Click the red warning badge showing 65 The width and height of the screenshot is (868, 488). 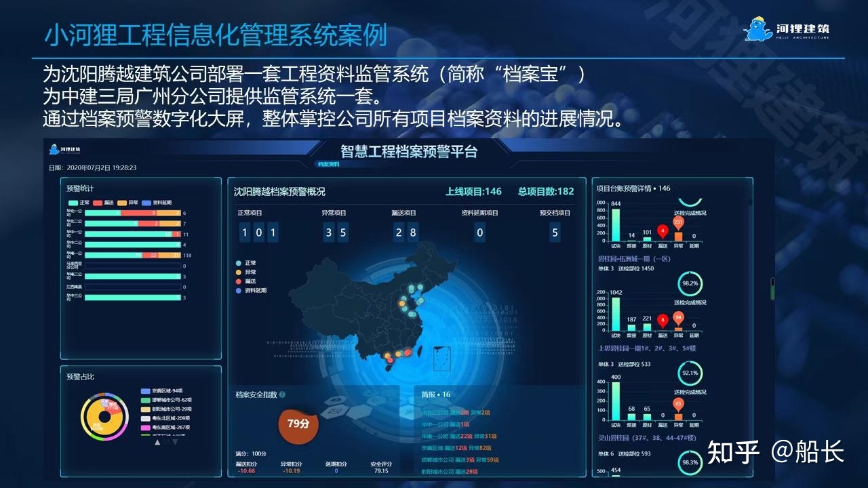tap(678, 405)
